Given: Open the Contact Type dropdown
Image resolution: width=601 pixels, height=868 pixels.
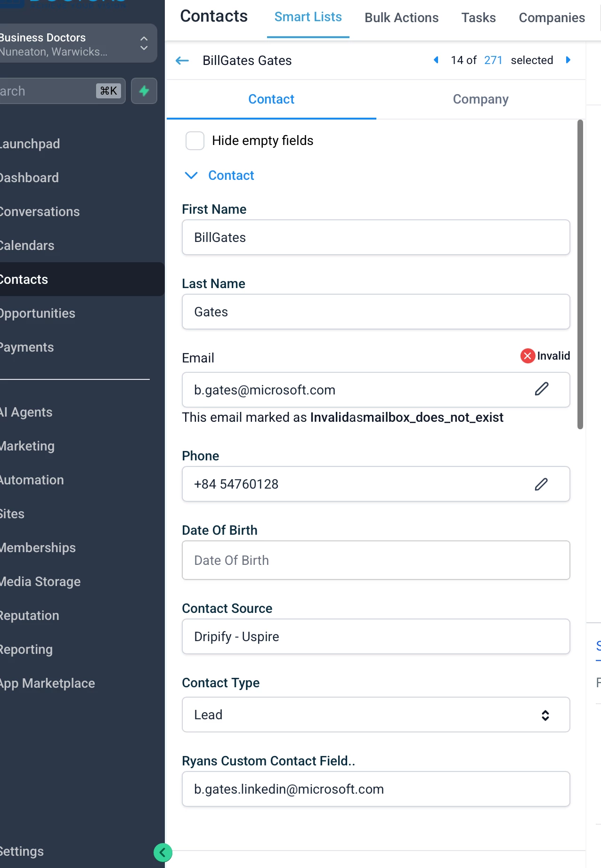Looking at the screenshot, I should [376, 715].
